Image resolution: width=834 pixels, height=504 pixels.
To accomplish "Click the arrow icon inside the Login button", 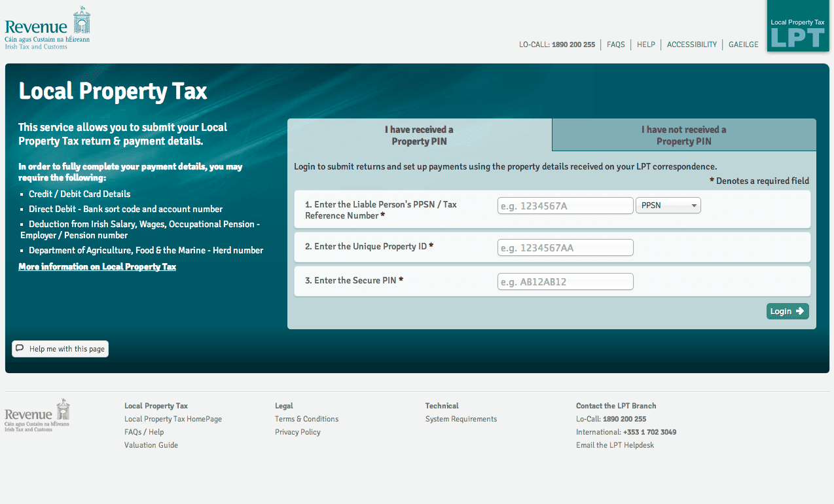I will [x=800, y=311].
